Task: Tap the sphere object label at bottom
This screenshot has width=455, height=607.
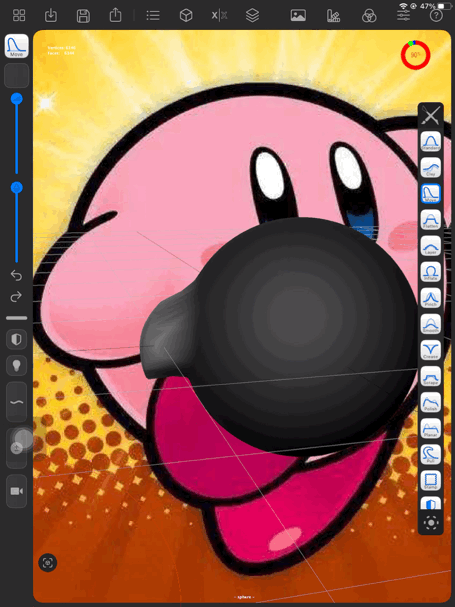Action: pos(244,597)
